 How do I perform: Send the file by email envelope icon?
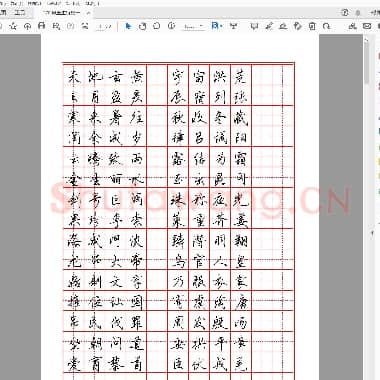[367, 26]
